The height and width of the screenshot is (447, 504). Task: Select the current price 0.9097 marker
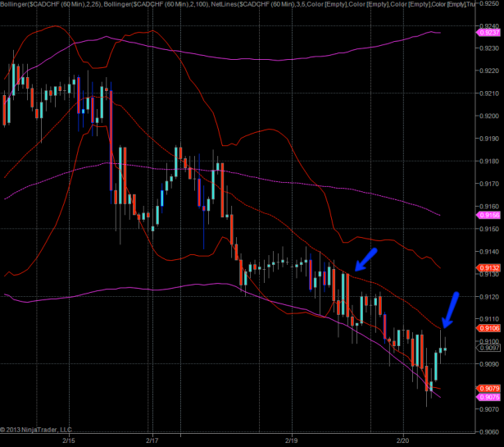click(x=488, y=348)
